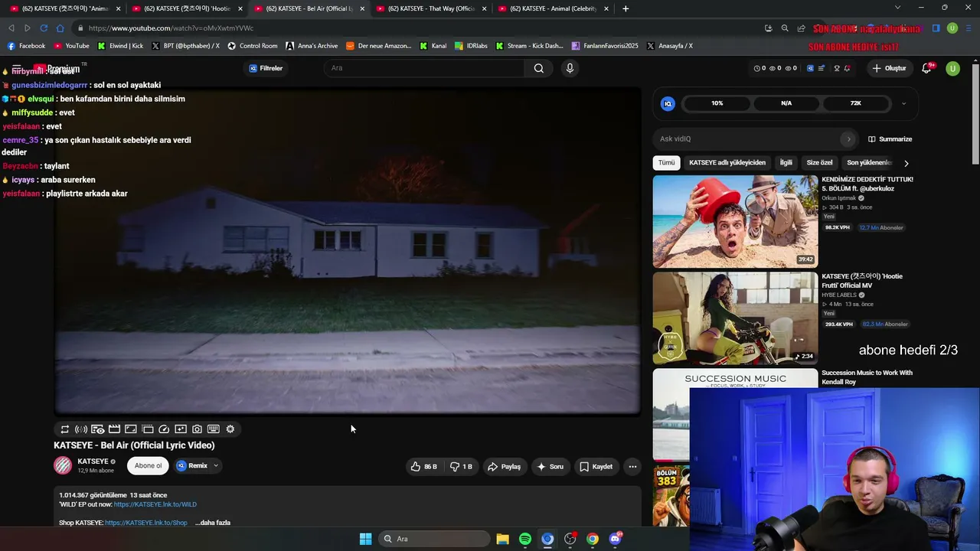This screenshot has width=980, height=551.
Task: Click the browser zoom magnifier icon
Action: 785,28
